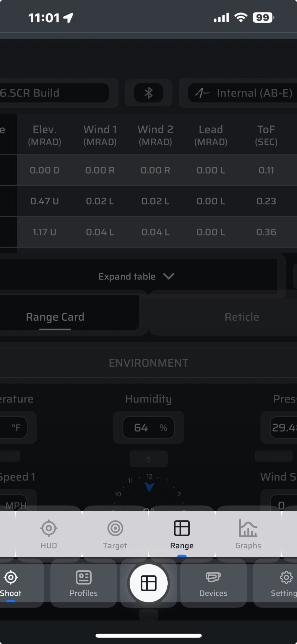Tap the center round table button
Screen dimensions: 297x644
click(148, 583)
